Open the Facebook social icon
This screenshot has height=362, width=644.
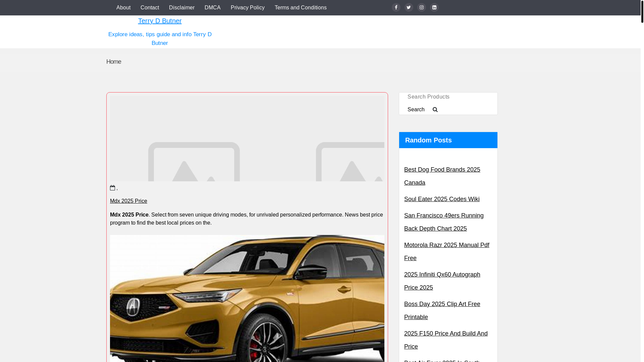[396, 7]
